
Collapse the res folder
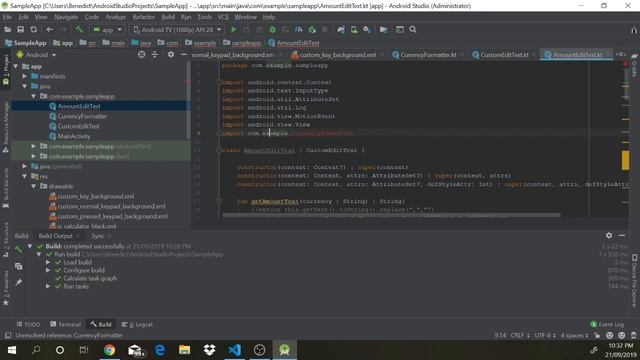point(24,176)
